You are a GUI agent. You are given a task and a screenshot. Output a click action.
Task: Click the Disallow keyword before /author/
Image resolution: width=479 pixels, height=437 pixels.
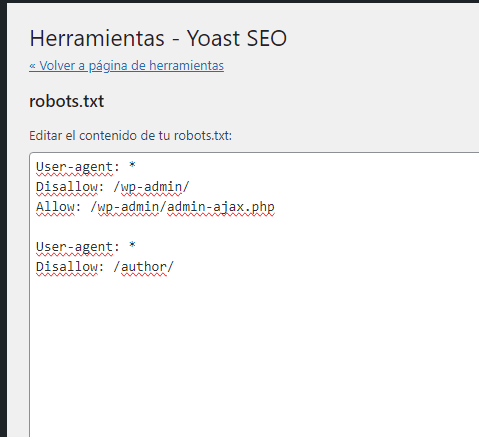click(67, 267)
